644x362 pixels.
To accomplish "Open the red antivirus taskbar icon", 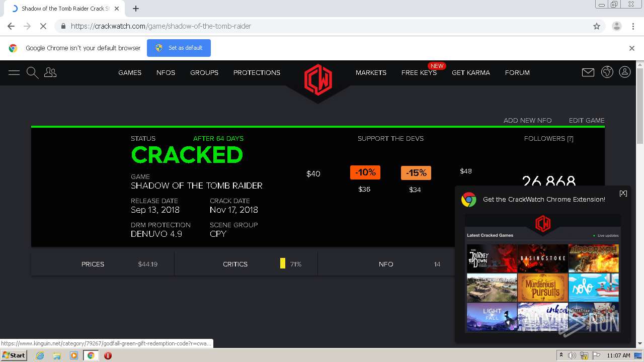I will pyautogui.click(x=108, y=355).
